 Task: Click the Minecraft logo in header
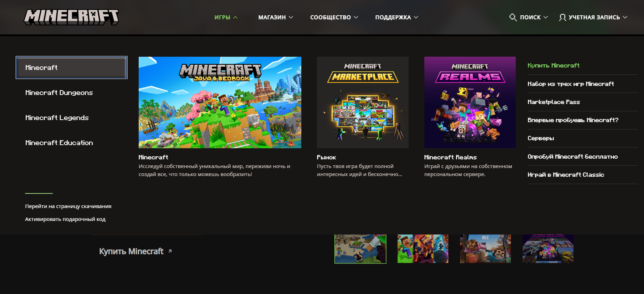tap(71, 17)
